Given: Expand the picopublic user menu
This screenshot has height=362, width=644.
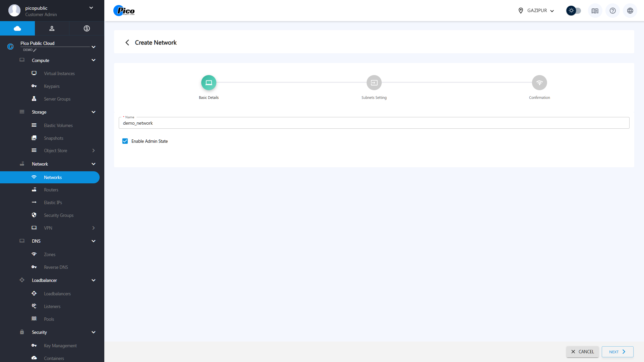Looking at the screenshot, I should 91,8.
